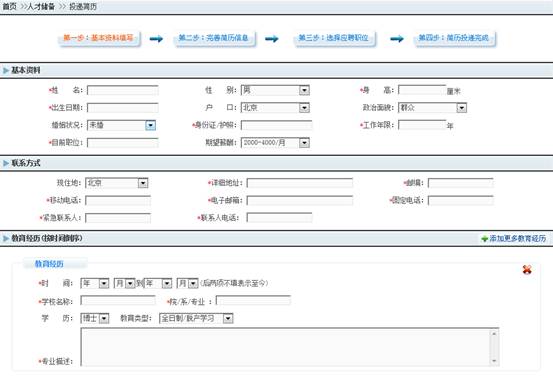This screenshot has height=381, width=553.
Task: Click the 人才储备 breadcrumb link
Action: tap(41, 7)
